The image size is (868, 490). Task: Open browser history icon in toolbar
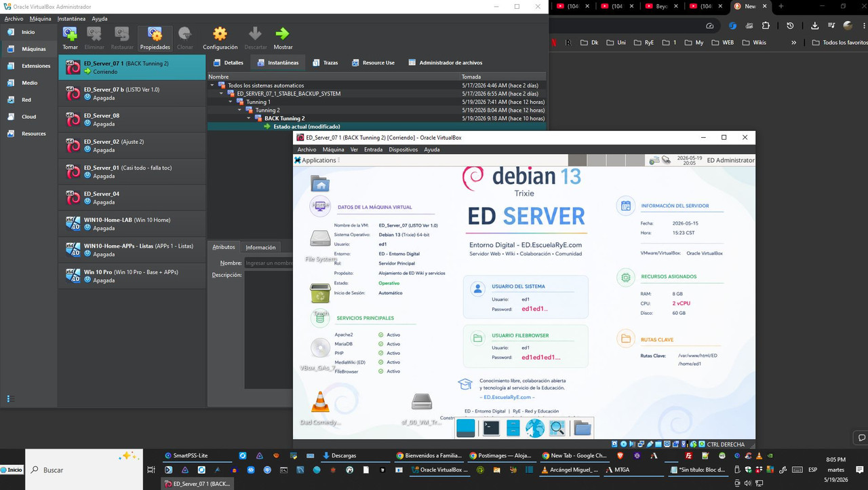point(790,26)
